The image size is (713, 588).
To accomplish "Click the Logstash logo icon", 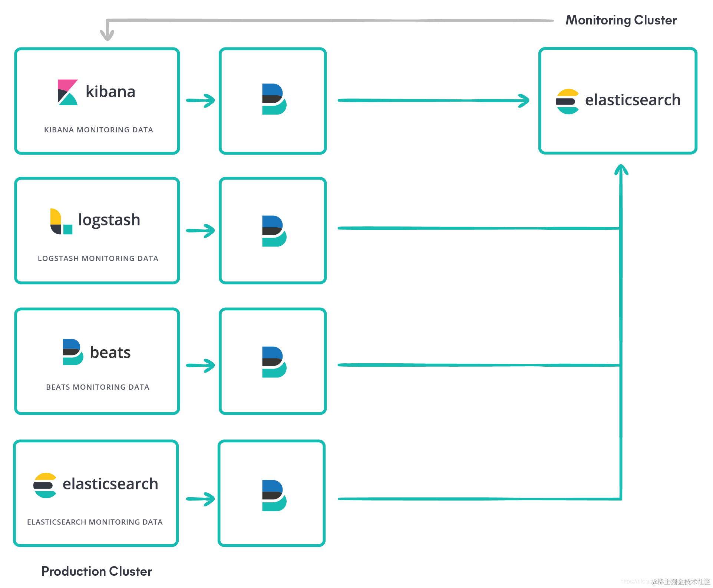I will coord(61,221).
